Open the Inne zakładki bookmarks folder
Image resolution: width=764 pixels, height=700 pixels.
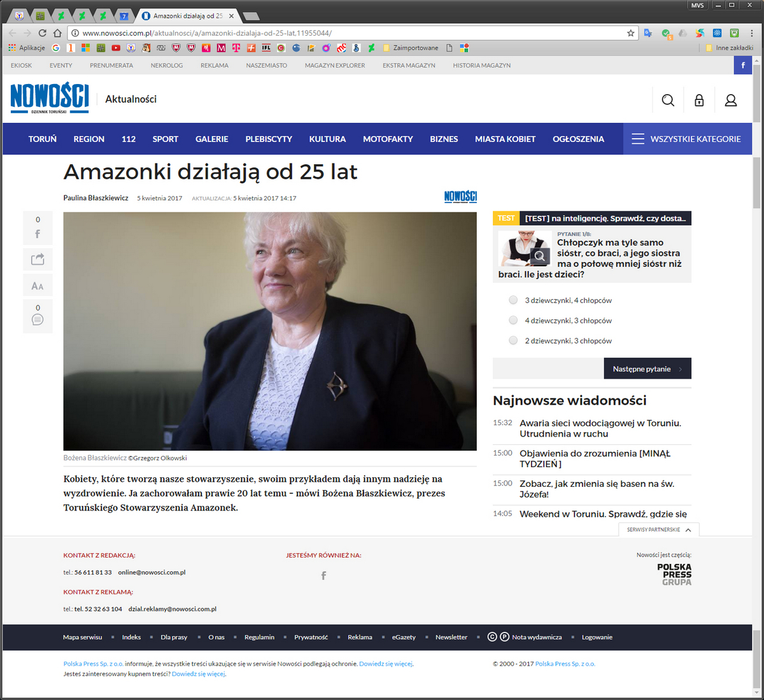click(729, 48)
